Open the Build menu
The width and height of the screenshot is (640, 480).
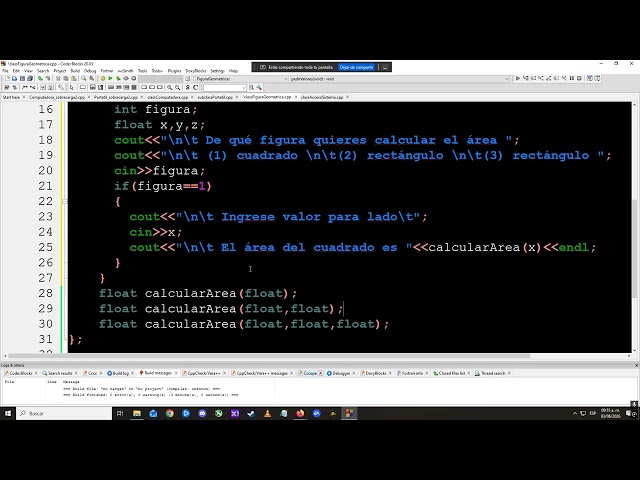click(76, 71)
